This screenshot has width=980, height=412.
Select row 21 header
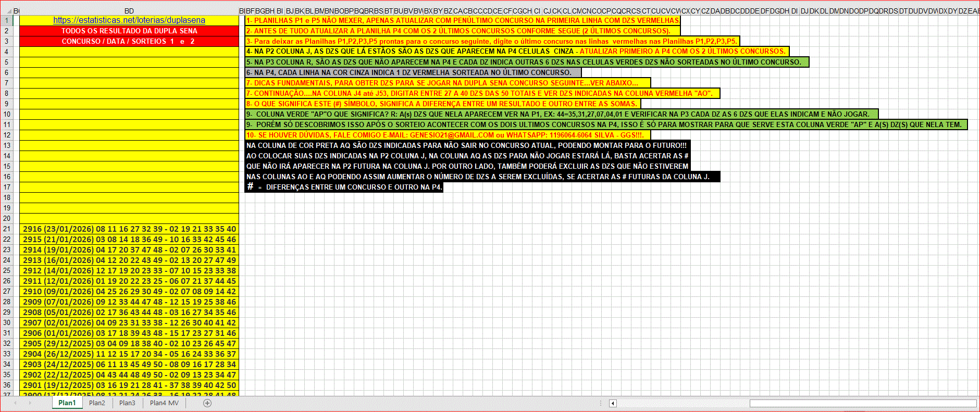(7, 229)
